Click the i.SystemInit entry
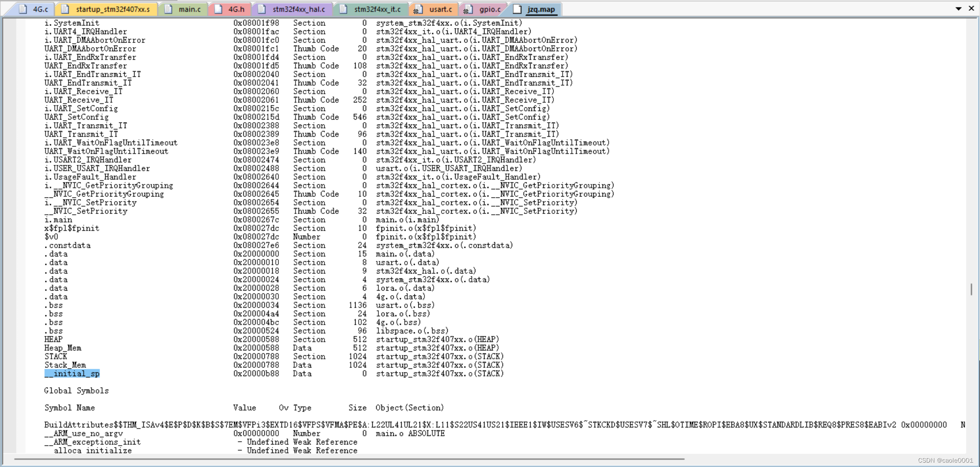 click(x=72, y=23)
